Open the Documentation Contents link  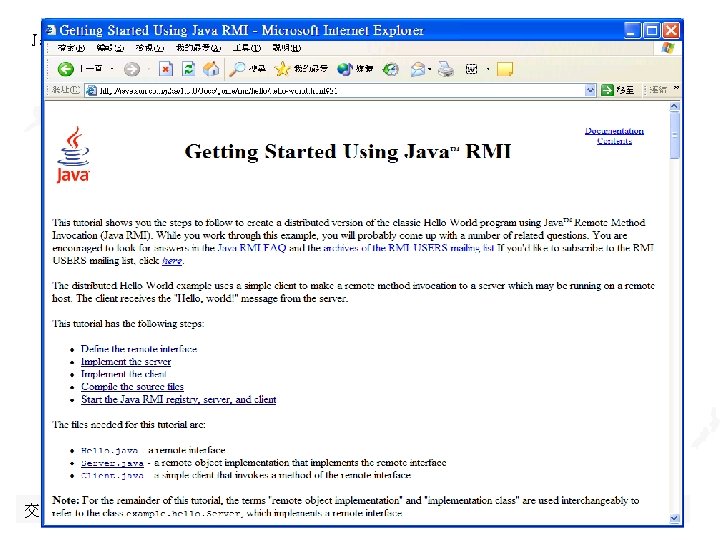coord(614,136)
